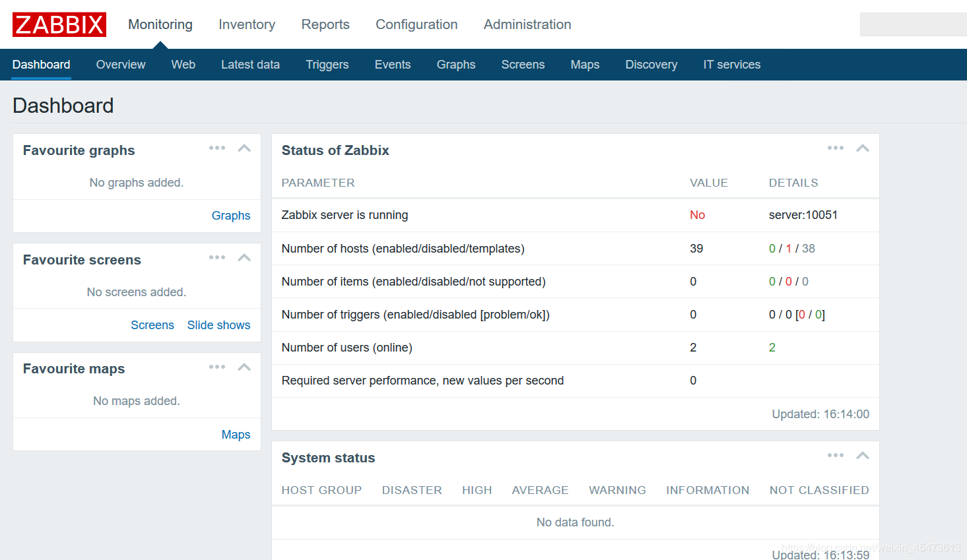Click the 'No screens added.' message
This screenshot has width=967, height=560.
(x=137, y=292)
